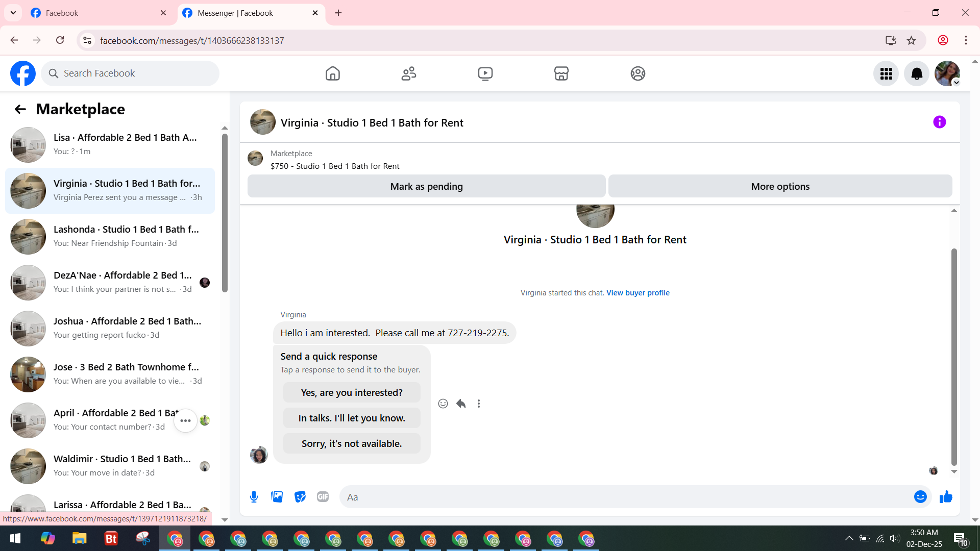Open the Facebook apps menu grid

[x=886, y=74]
